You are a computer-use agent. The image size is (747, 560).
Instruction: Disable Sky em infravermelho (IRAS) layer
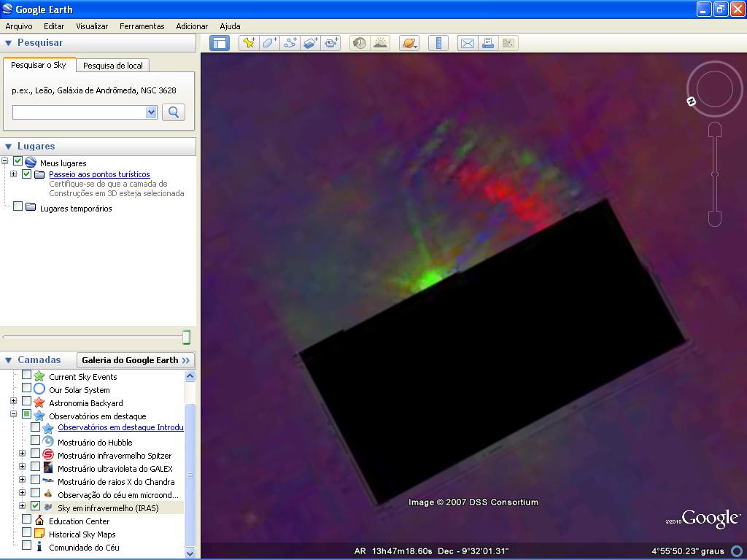click(35, 506)
